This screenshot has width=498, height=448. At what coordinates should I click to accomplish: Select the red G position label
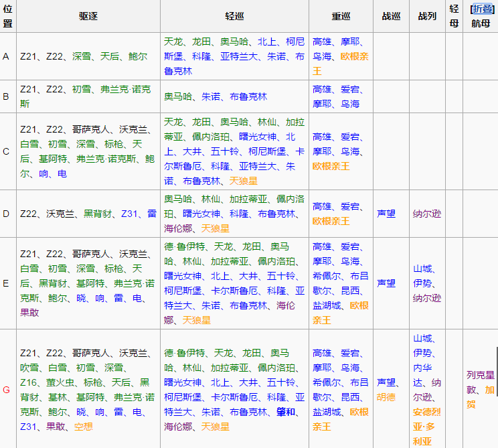tap(6, 390)
